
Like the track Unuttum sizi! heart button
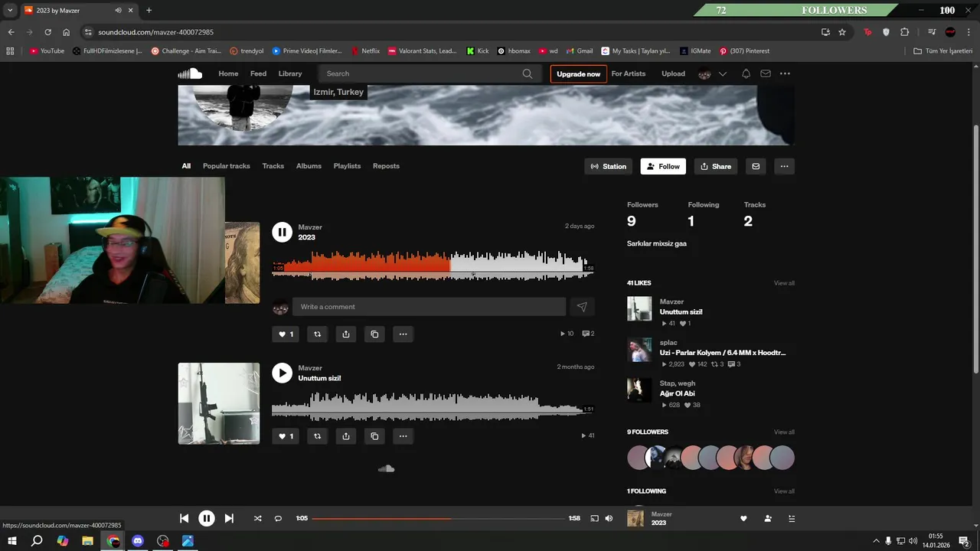286,436
